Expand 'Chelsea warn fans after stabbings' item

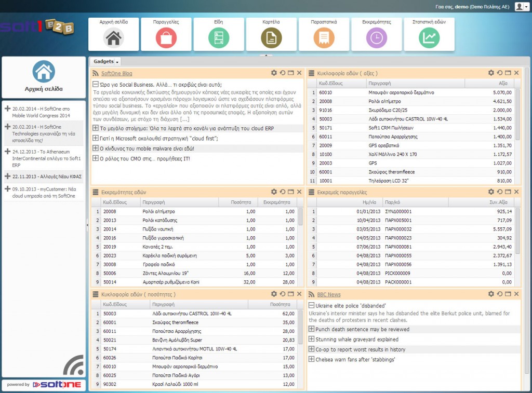pos(312,359)
